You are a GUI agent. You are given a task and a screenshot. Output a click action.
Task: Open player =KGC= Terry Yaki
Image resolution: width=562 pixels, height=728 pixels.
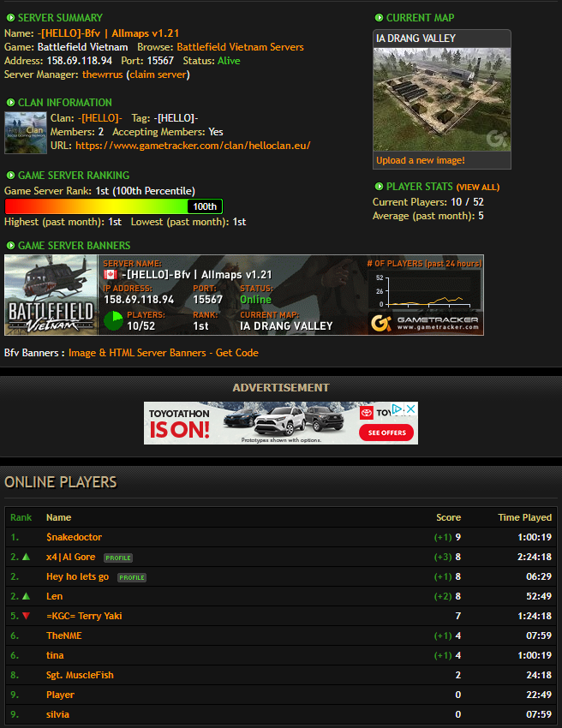[x=84, y=616]
